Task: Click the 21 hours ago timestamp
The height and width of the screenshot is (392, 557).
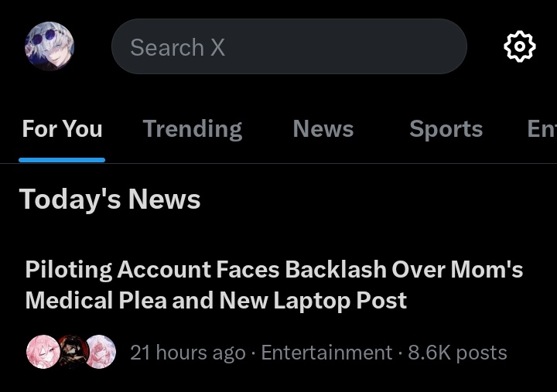Action: (x=188, y=353)
